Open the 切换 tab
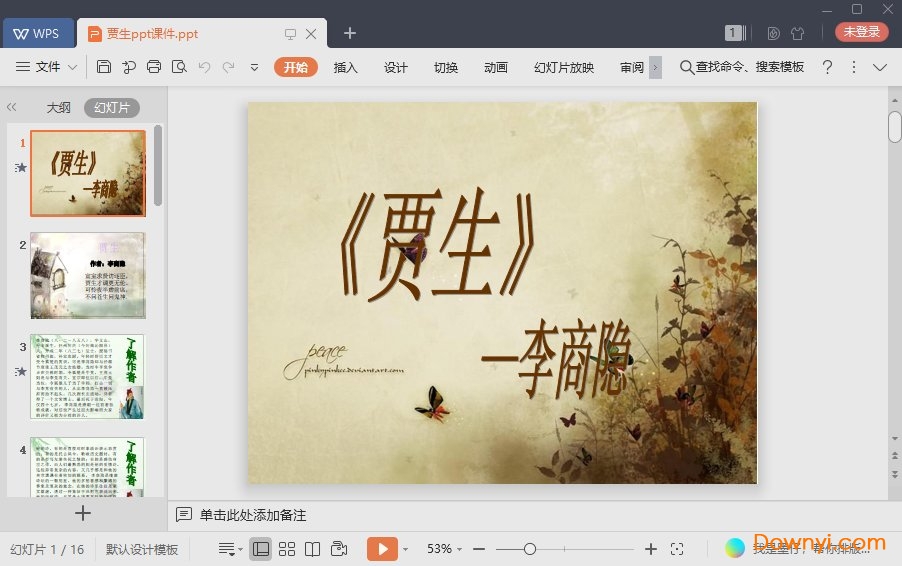902x566 pixels. point(446,67)
